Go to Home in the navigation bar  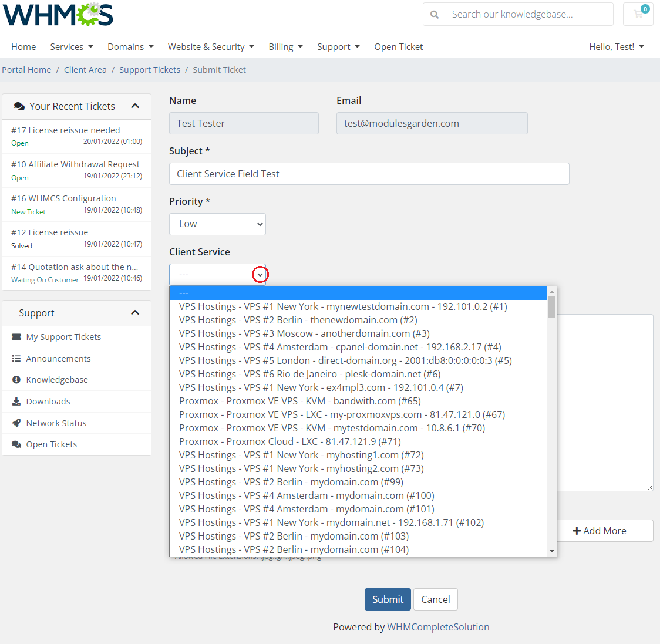tap(23, 47)
